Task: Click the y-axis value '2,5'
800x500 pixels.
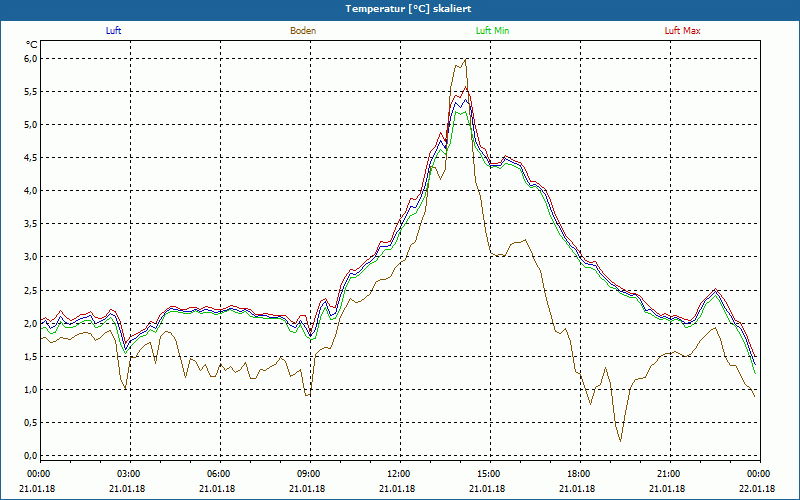Action: pyautogui.click(x=31, y=290)
